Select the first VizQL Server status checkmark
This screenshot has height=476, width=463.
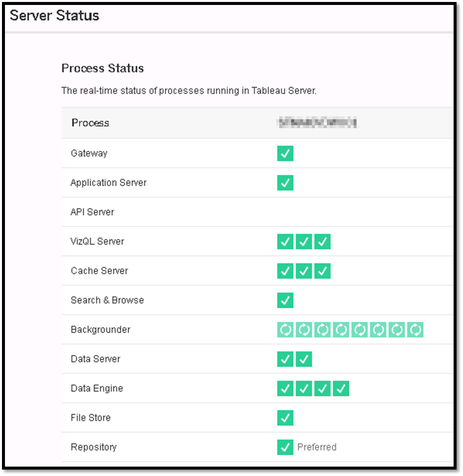click(x=285, y=241)
